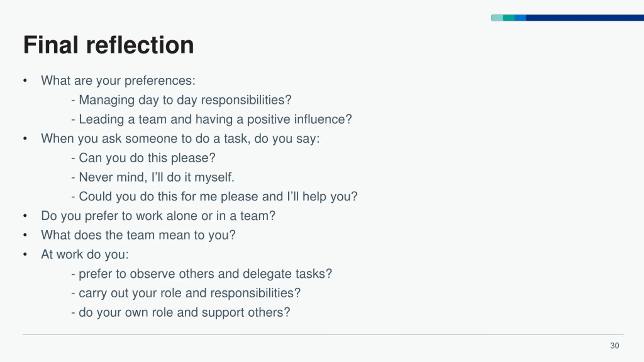Viewport: 644px width, 362px height.
Task: Select the 'At work do you:' bullet
Action: [x=85, y=254]
